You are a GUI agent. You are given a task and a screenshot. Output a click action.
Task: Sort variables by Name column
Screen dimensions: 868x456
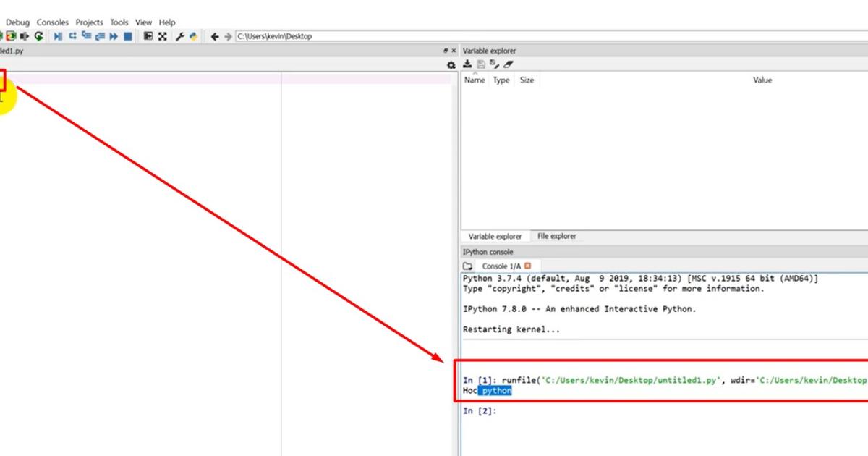pyautogui.click(x=475, y=80)
